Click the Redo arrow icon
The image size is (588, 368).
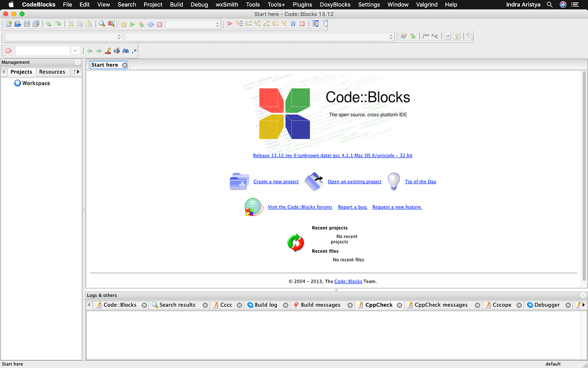[58, 24]
